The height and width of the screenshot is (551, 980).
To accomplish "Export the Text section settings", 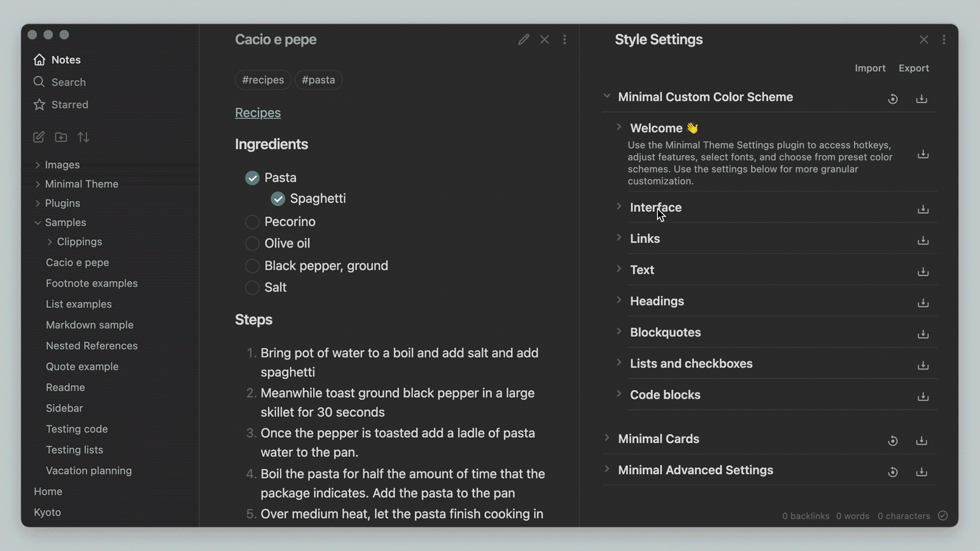I will pyautogui.click(x=923, y=272).
